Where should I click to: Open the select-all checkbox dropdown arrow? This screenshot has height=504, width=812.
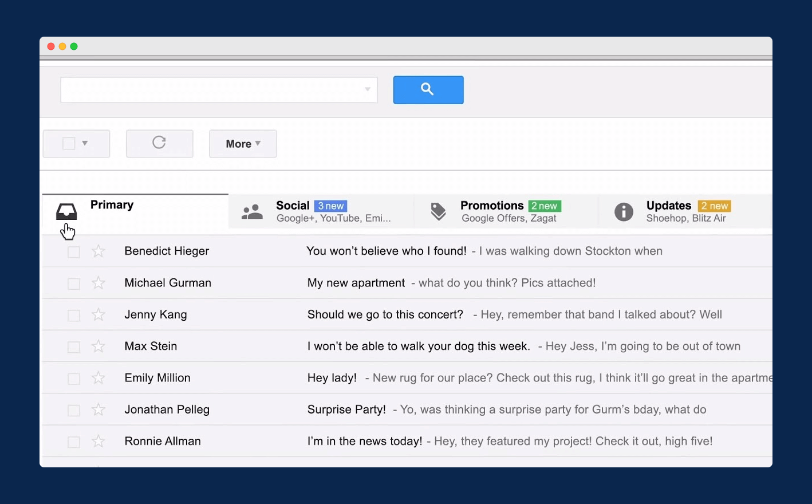point(85,143)
